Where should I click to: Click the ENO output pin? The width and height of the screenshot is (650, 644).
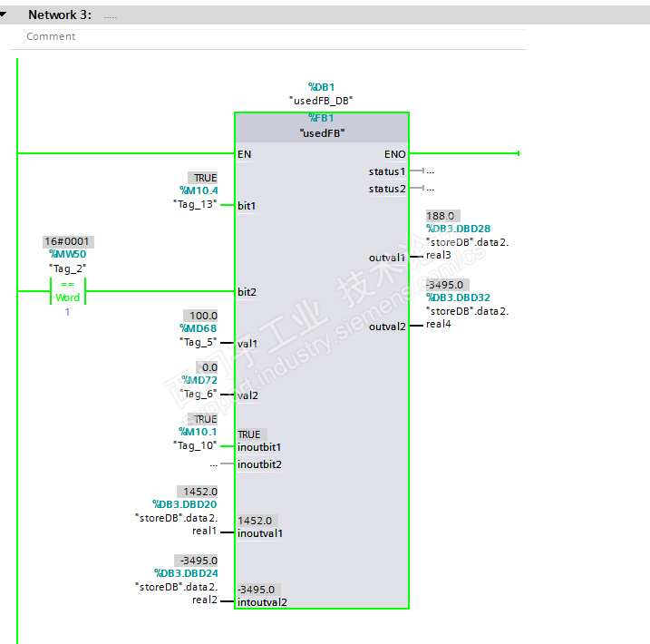pos(394,154)
